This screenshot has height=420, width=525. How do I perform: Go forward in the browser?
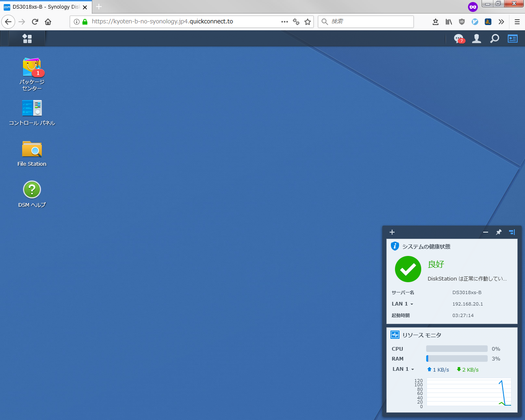(22, 22)
